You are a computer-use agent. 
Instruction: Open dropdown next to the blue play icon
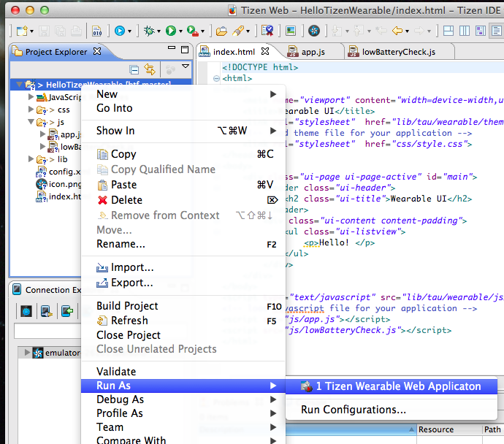tap(129, 31)
